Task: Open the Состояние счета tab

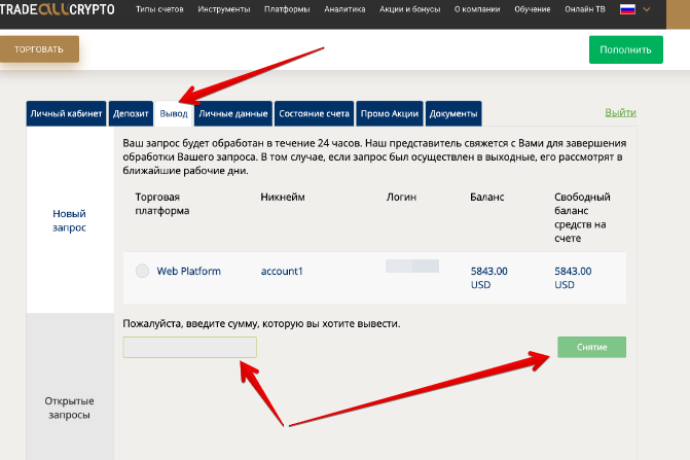Action: click(x=314, y=114)
